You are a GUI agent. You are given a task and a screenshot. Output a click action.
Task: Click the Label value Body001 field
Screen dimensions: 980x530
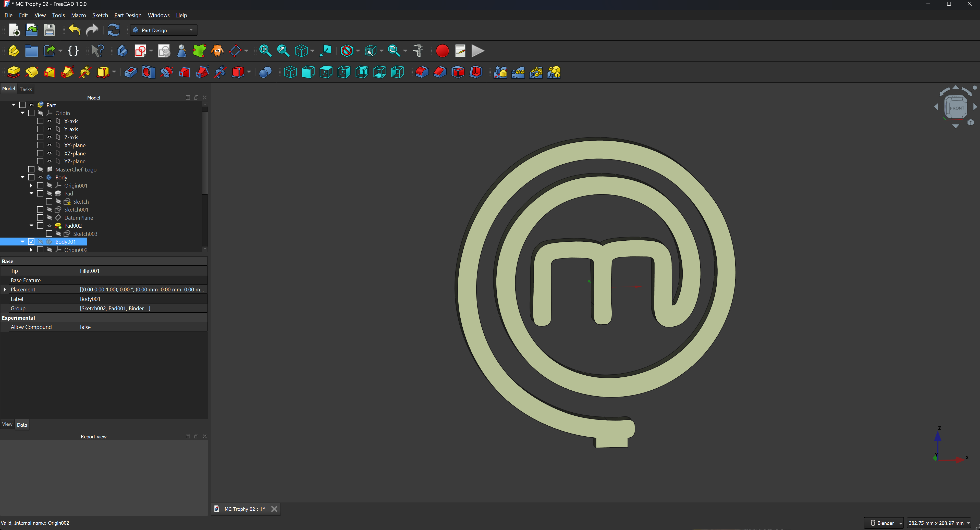click(x=142, y=299)
